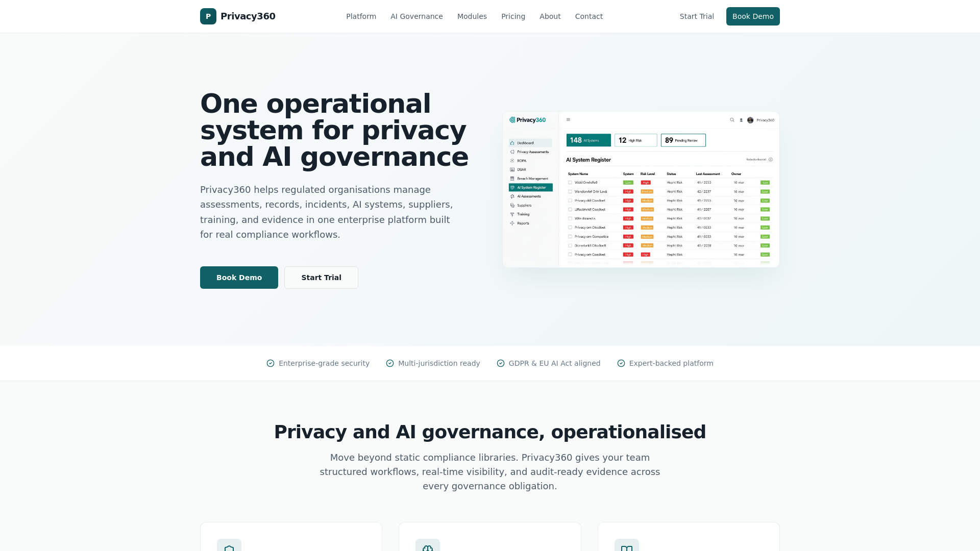Click the Privacy Assessments sidebar icon in preview
980x551 pixels.
click(512, 152)
